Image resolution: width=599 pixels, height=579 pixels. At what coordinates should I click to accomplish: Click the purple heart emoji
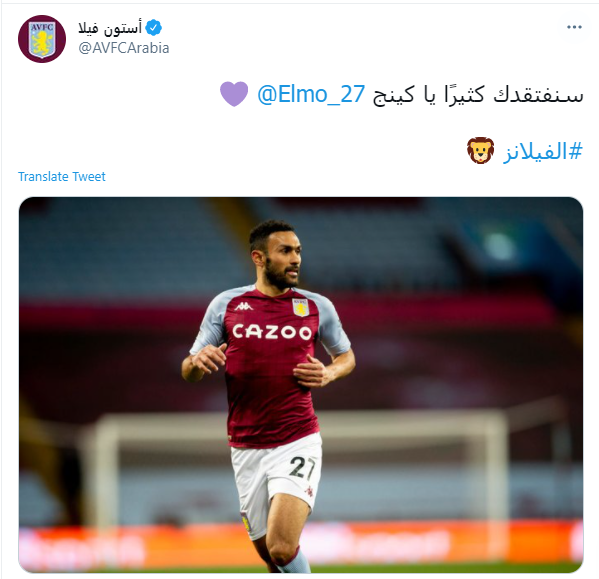[x=234, y=94]
